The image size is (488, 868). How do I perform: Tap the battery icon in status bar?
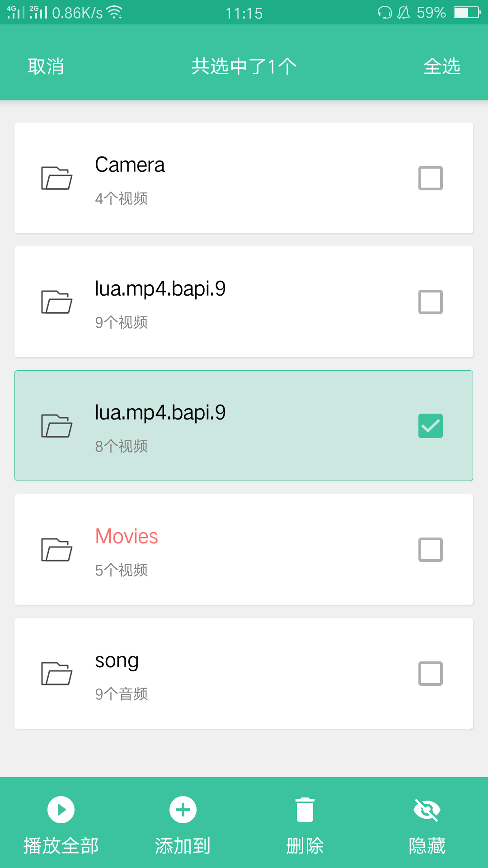coord(467,12)
